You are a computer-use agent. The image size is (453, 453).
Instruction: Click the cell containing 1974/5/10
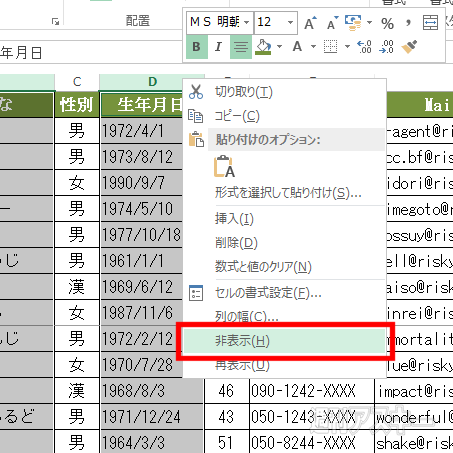pos(142,209)
